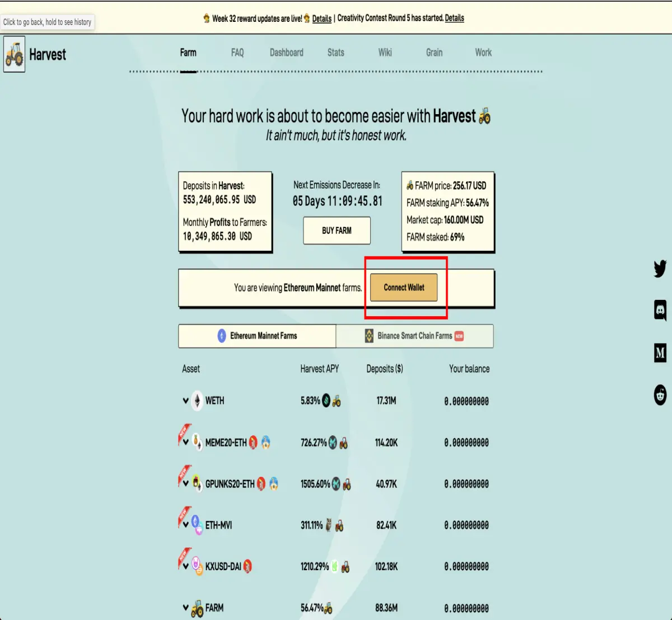Screen dimensions: 672x620
Task: Click the MEME20-ETH token pair icon
Action: click(x=197, y=442)
